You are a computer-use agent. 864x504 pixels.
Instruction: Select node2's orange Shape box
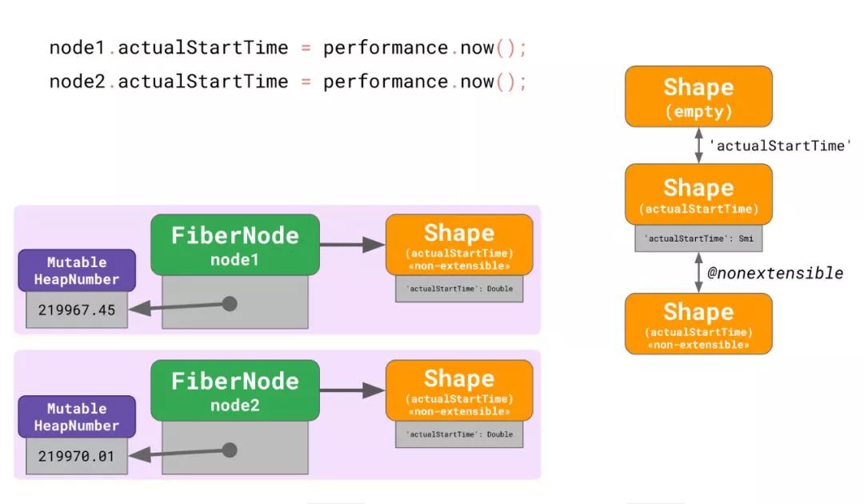coord(459,390)
